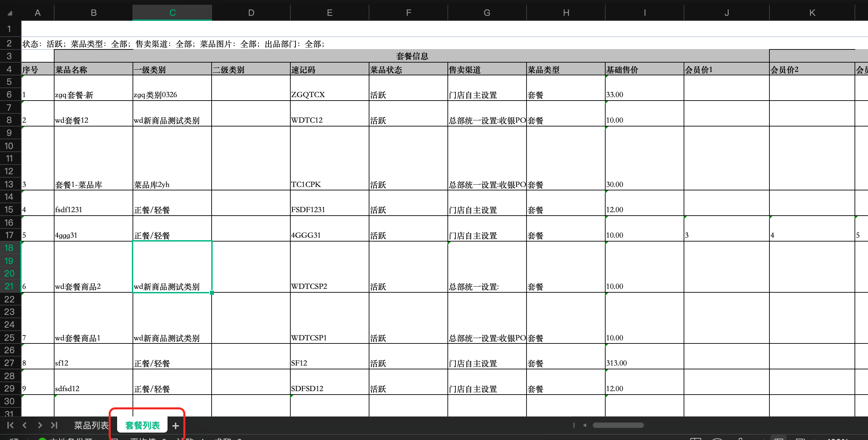Screen dimensions: 868x440
Task: Add a new sheet with plus icon
Action: click(x=175, y=426)
